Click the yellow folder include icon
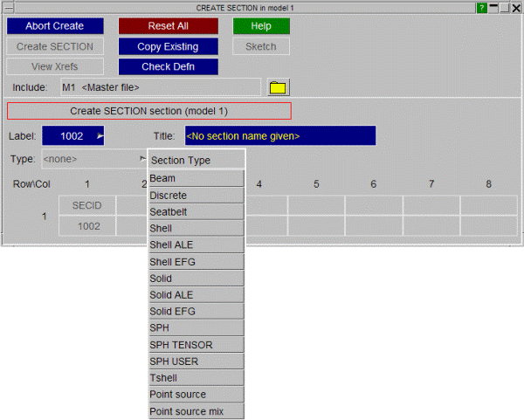Image resolution: width=524 pixels, height=420 pixels. [x=278, y=87]
